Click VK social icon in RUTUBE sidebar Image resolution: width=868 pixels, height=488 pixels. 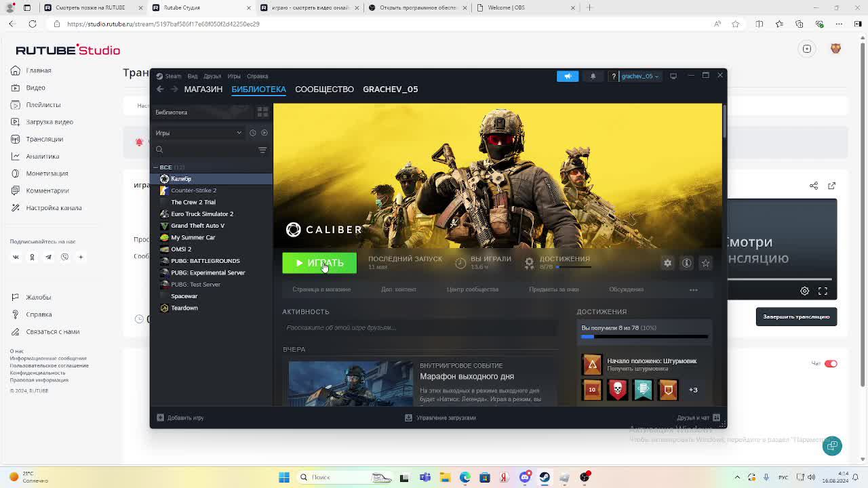(16, 257)
